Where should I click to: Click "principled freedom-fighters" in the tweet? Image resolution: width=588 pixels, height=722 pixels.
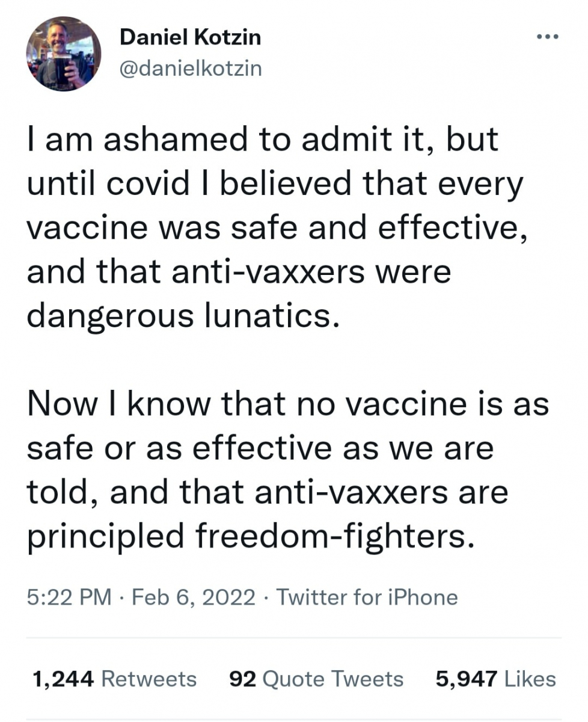click(x=247, y=535)
